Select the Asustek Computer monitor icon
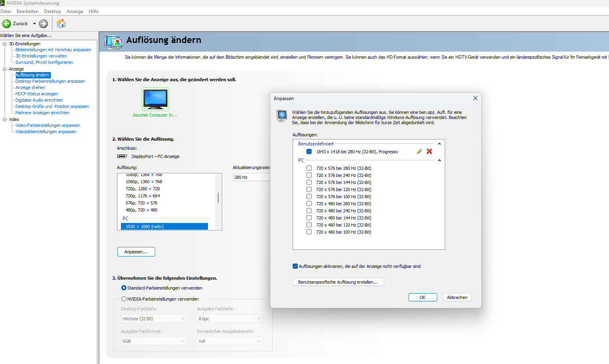This screenshot has height=364, width=609. (155, 99)
